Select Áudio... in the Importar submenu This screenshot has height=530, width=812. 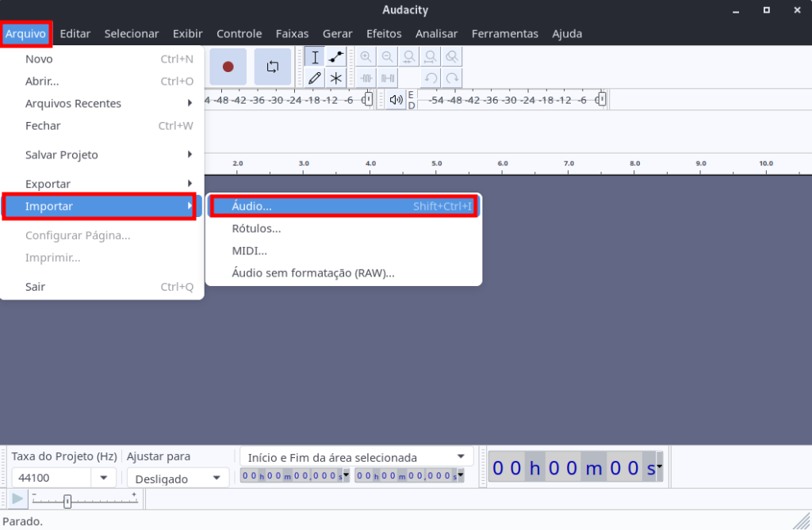point(344,206)
